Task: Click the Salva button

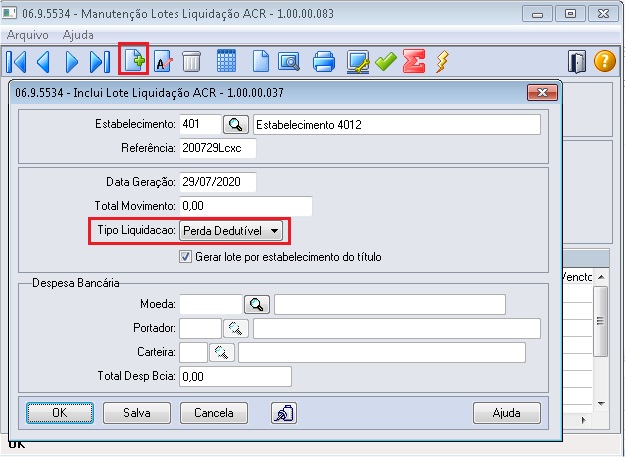Action: 137,413
